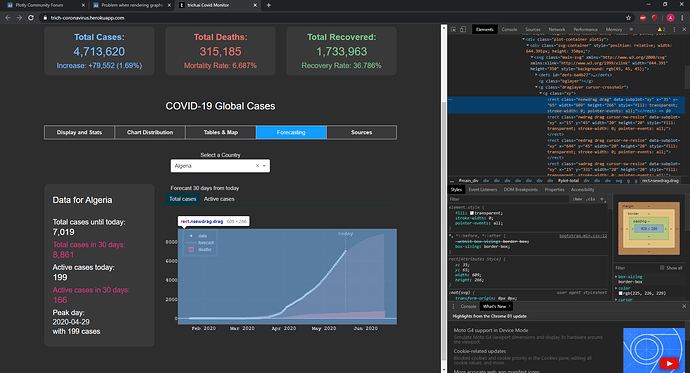Viewport: 690px width, 373px height.
Task: Activate the DevTools element inspector icon
Action: 453,29
